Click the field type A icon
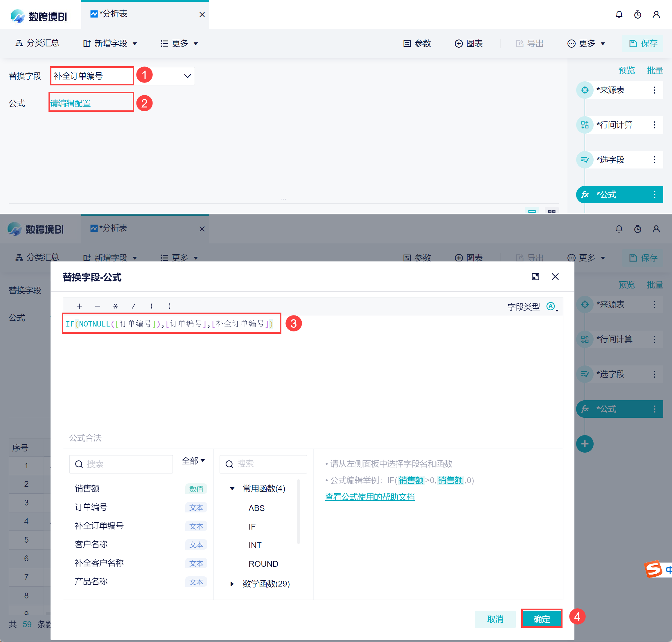Image resolution: width=672 pixels, height=642 pixels. [551, 306]
